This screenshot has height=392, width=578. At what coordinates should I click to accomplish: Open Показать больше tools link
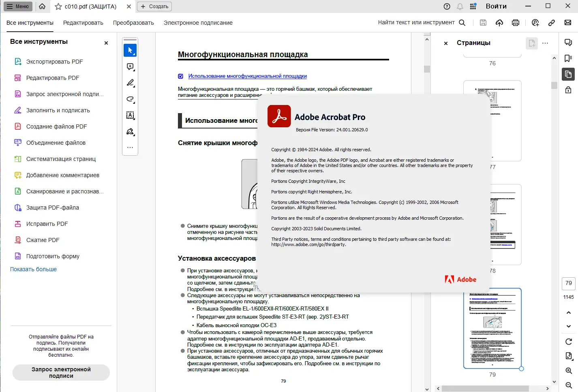click(32, 269)
